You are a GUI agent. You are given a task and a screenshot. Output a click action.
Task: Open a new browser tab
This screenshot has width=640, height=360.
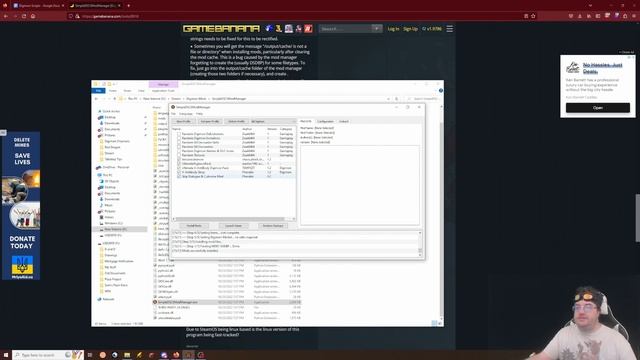pos(128,6)
